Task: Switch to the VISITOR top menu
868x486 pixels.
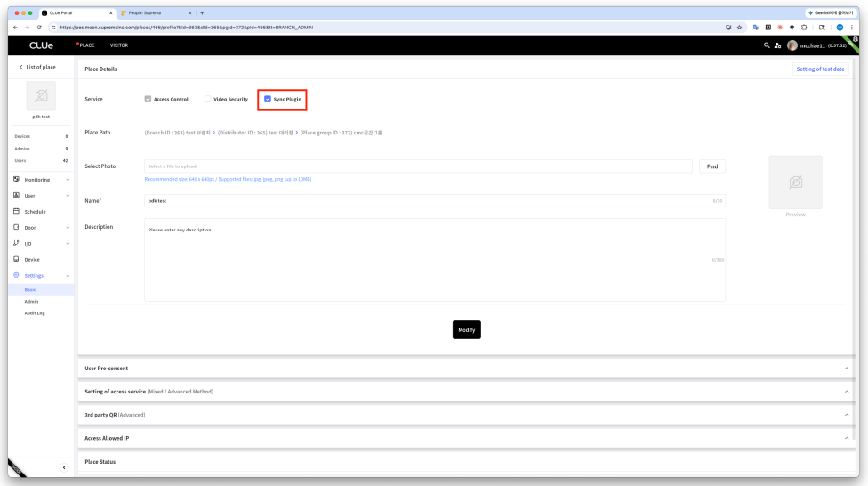Action: pos(119,45)
